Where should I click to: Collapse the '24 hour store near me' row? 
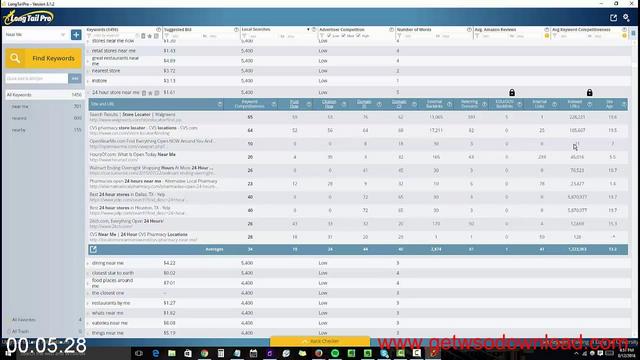[x=88, y=93]
